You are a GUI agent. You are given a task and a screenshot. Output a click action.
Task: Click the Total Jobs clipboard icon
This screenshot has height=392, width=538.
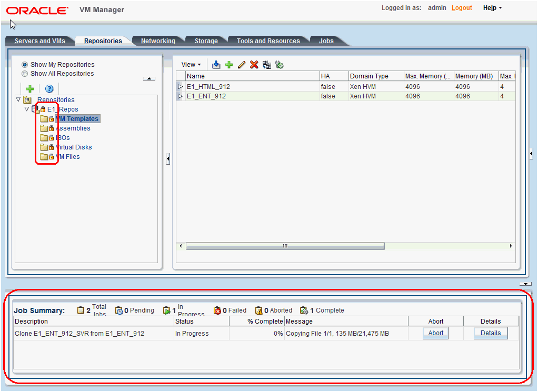pos(81,310)
